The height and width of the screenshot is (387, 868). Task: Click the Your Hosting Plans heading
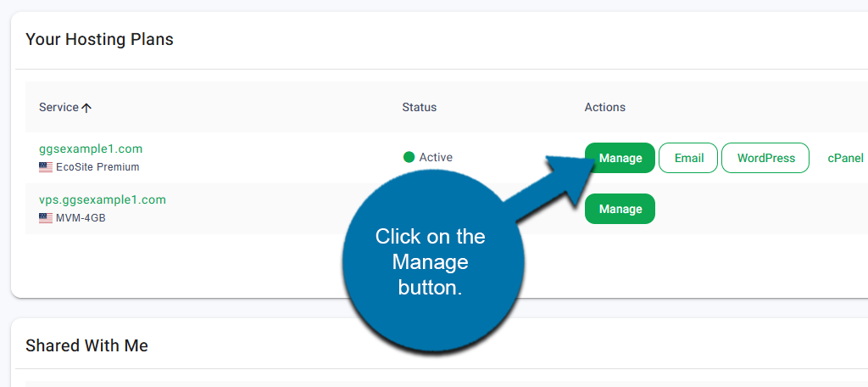[99, 39]
